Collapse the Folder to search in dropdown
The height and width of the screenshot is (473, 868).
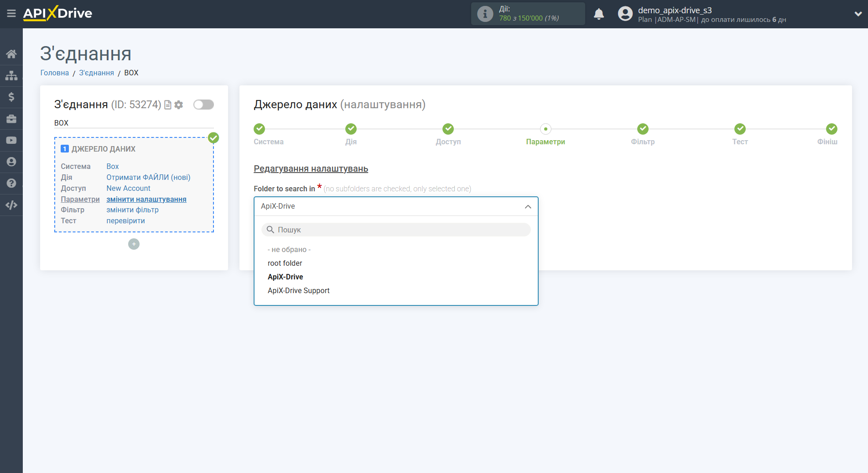[528, 206]
